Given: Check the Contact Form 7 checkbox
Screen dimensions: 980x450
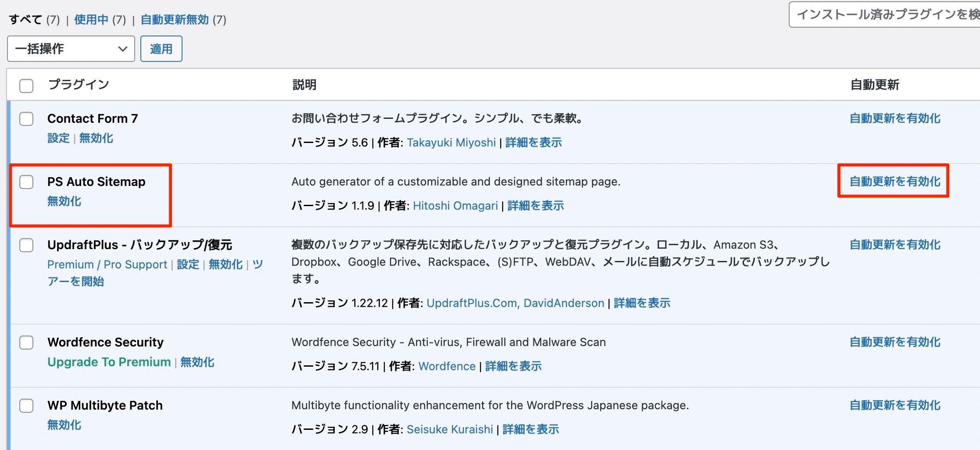Looking at the screenshot, I should tap(26, 119).
